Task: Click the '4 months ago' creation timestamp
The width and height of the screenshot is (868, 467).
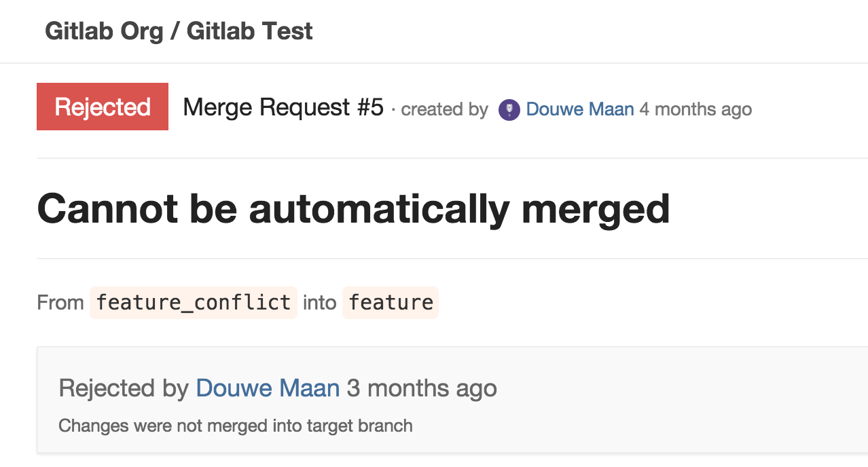Action: 695,109
